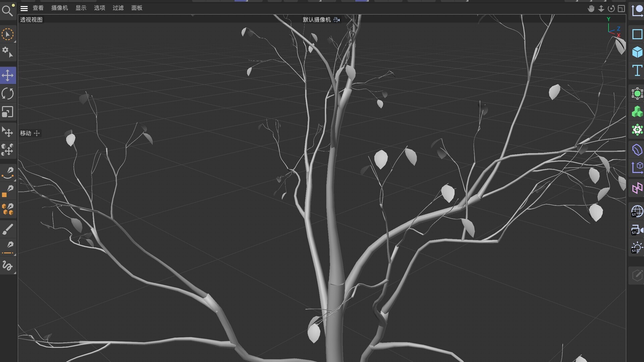Choose the pen tool with orange cubes
The width and height of the screenshot is (644, 362).
tap(7, 209)
